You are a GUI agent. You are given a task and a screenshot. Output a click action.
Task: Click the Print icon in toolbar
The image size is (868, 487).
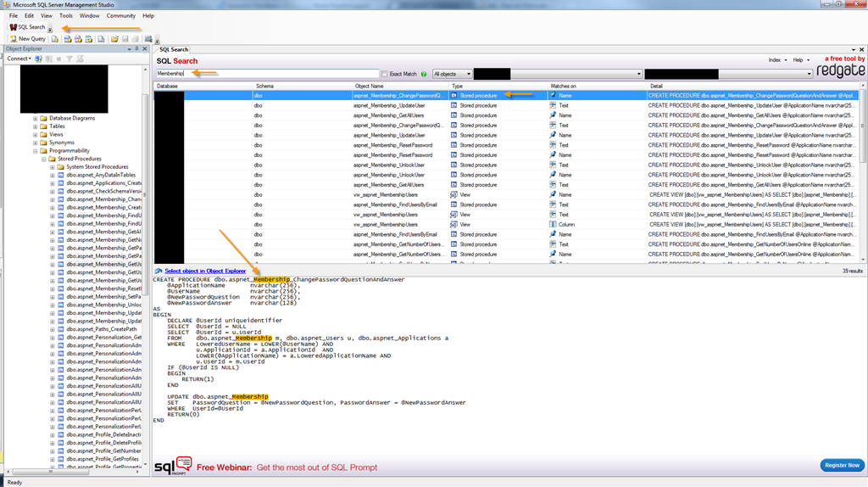(136, 39)
